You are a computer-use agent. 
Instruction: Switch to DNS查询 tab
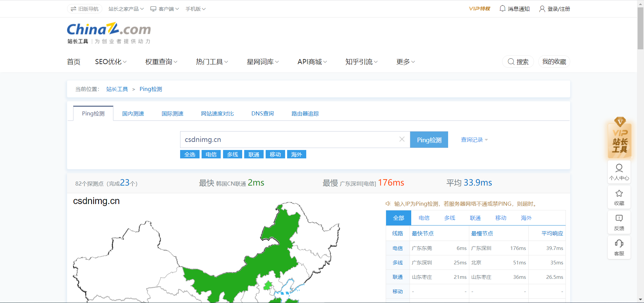tap(263, 113)
